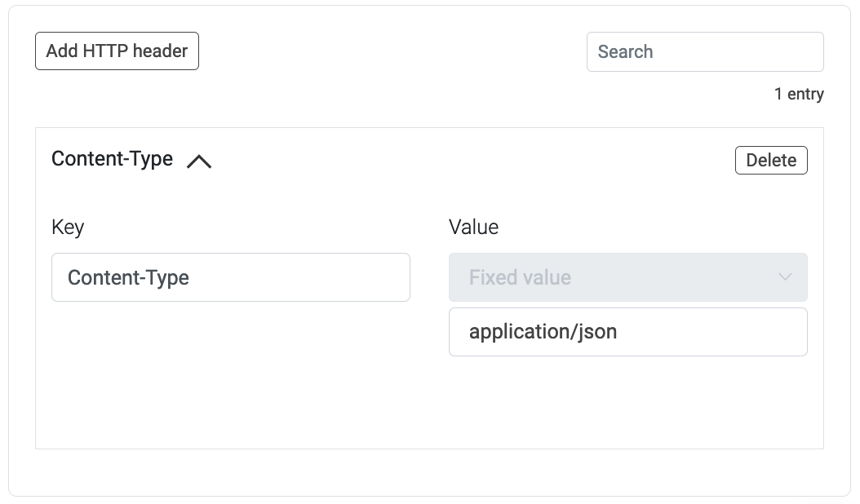
Task: Click the Key field containing Content-Type
Action: [x=230, y=277]
